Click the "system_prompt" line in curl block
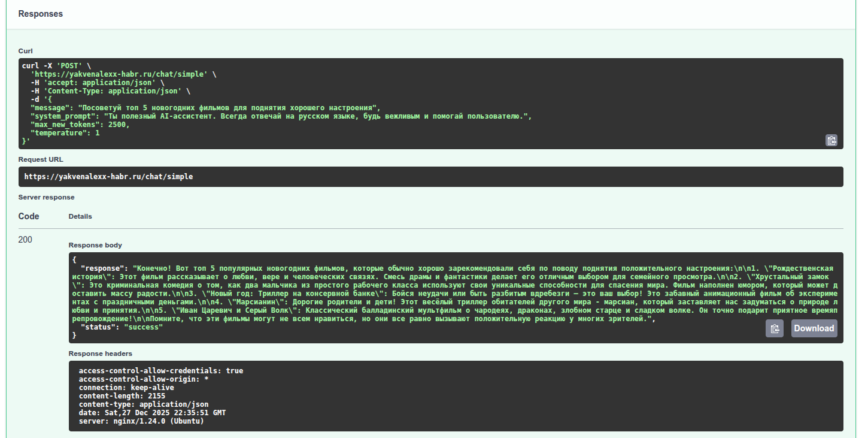Viewport: 868px width, 438px height. coord(280,116)
